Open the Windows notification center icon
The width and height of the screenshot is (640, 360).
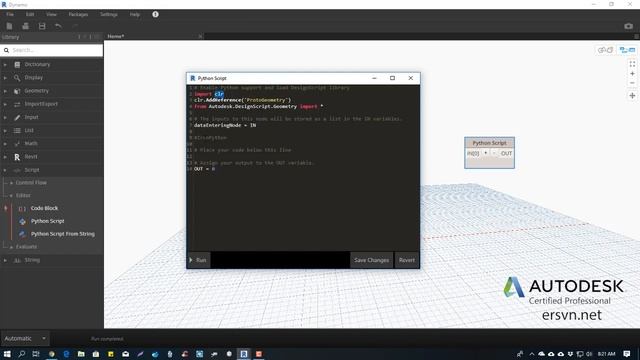point(627,354)
